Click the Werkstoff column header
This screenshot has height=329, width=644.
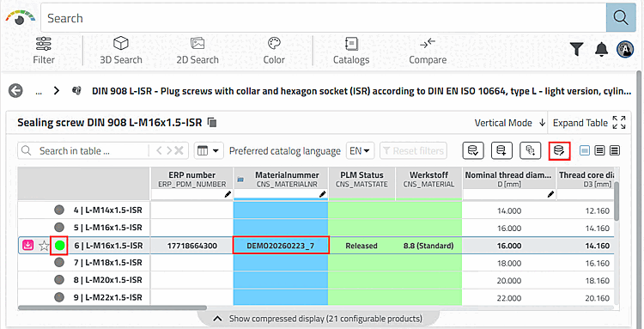coord(428,179)
